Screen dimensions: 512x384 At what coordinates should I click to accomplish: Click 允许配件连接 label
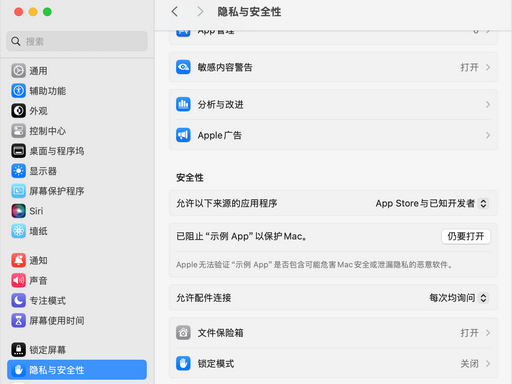tap(203, 298)
